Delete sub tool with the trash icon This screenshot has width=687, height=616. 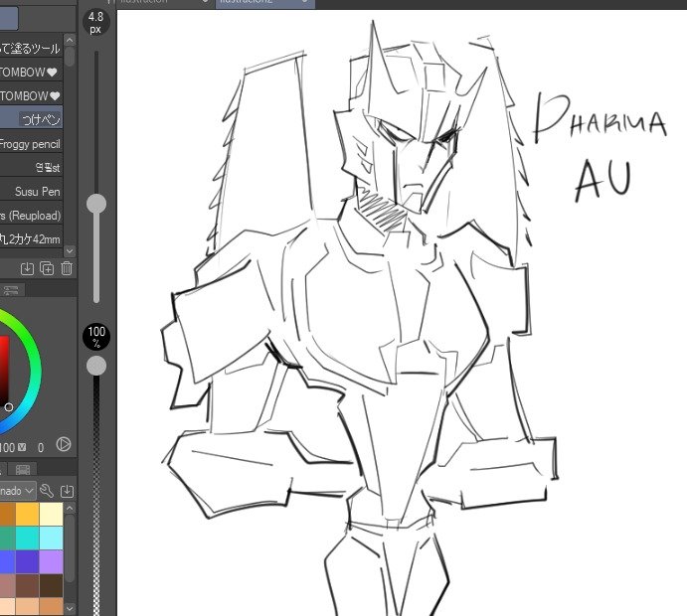pyautogui.click(x=67, y=268)
